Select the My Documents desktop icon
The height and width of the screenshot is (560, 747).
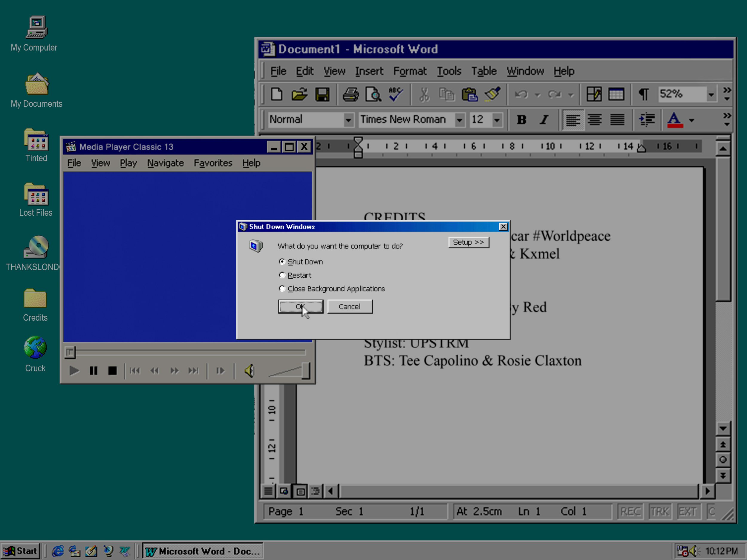tap(36, 90)
